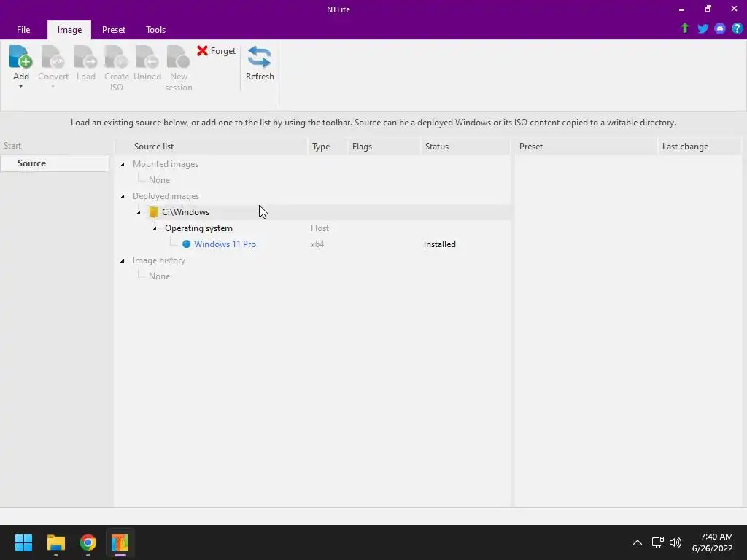Collapse the Deployed images group
This screenshot has height=560, width=747.
(123, 196)
